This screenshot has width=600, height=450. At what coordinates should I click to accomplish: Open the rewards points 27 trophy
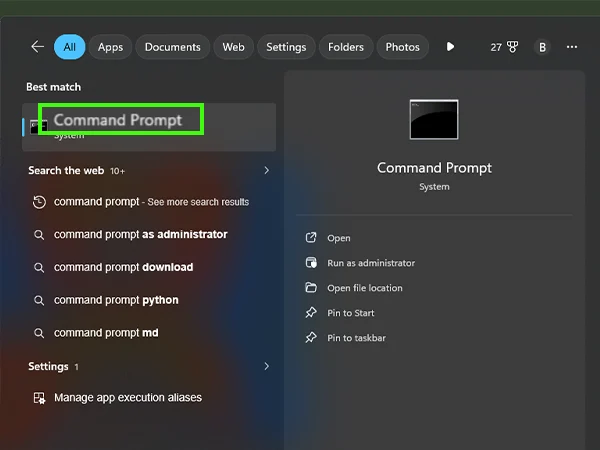click(x=504, y=47)
